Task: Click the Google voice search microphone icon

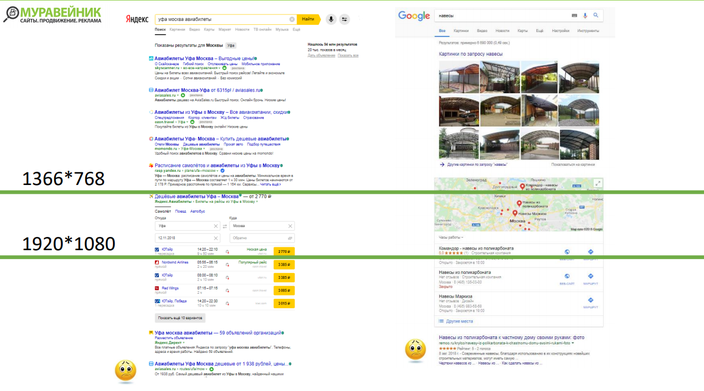Action: click(585, 16)
